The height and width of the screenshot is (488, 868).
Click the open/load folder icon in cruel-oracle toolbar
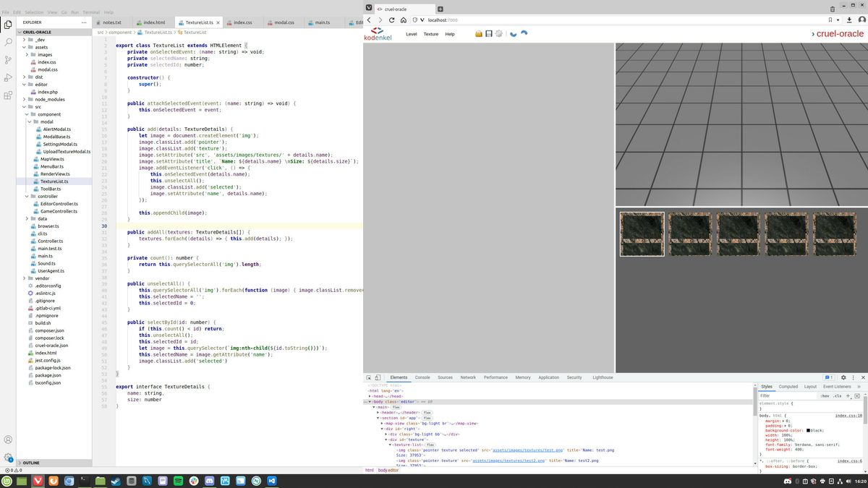click(x=478, y=33)
